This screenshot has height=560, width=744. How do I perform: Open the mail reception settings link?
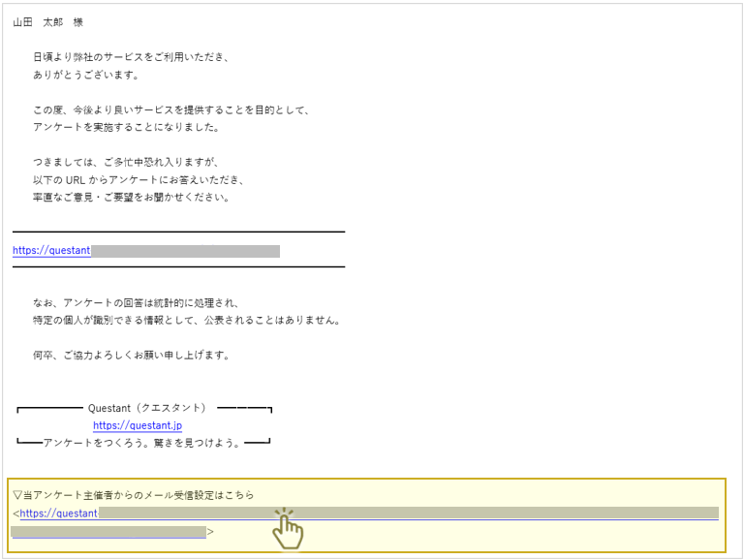(365, 522)
